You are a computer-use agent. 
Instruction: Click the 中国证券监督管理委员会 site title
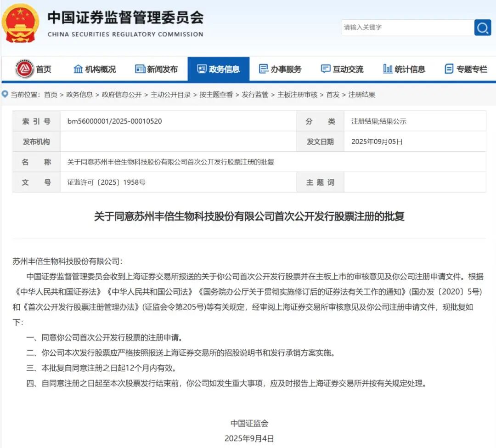click(125, 17)
